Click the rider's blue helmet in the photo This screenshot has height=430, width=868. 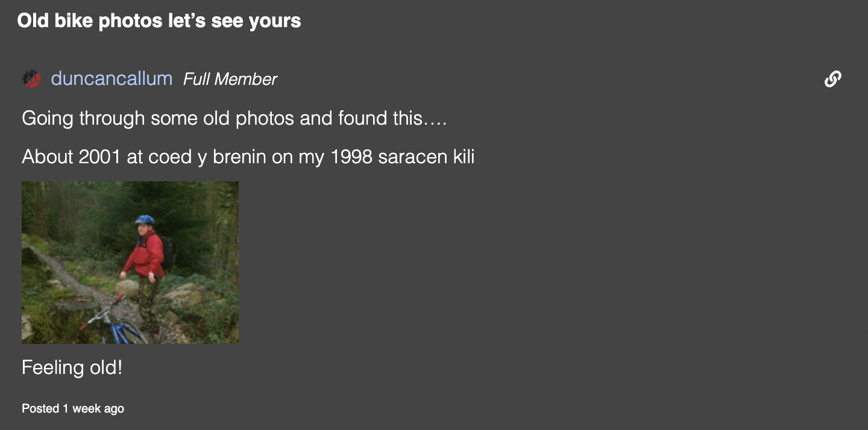click(x=144, y=220)
